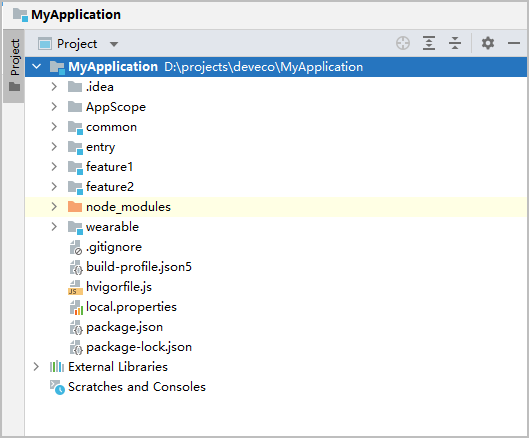This screenshot has height=438, width=529.
Task: Select the local.properties file
Action: [131, 307]
